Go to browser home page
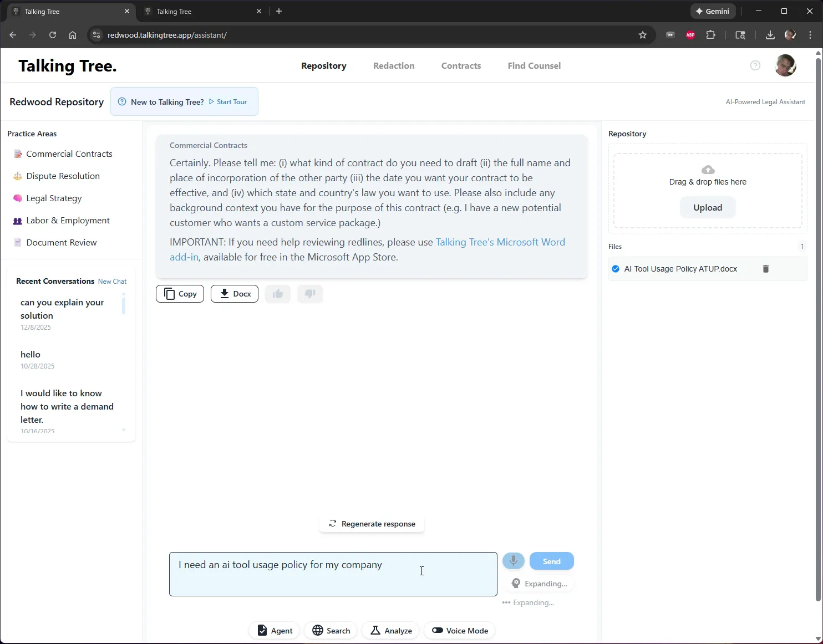 [x=73, y=35]
